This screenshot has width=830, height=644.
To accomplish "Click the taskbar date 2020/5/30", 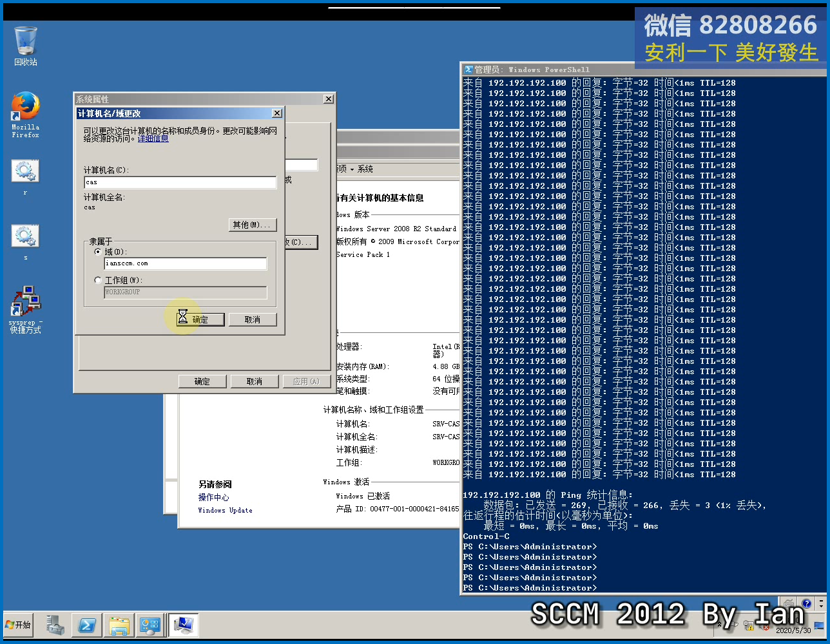I will pos(793,630).
